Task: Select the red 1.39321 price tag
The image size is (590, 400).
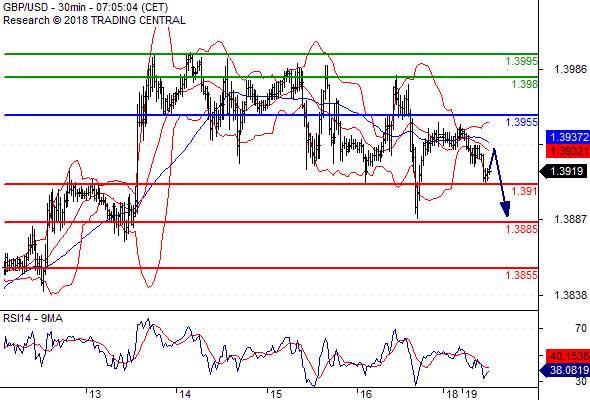Action: (568, 151)
